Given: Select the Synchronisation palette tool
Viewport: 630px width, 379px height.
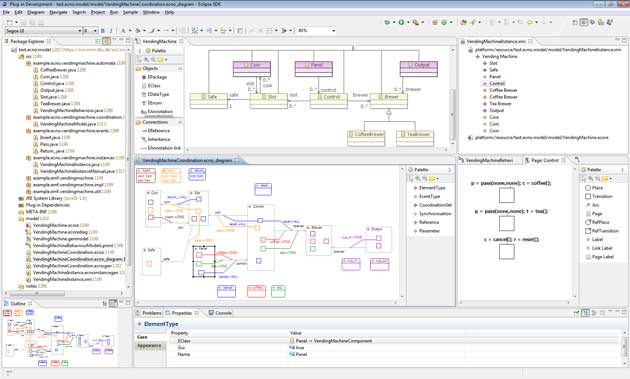Looking at the screenshot, I should [x=432, y=213].
